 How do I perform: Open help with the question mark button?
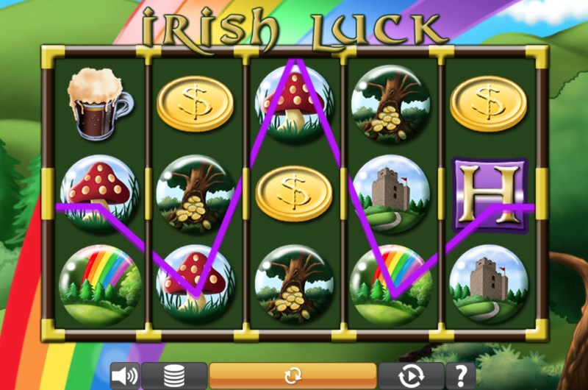(x=461, y=376)
